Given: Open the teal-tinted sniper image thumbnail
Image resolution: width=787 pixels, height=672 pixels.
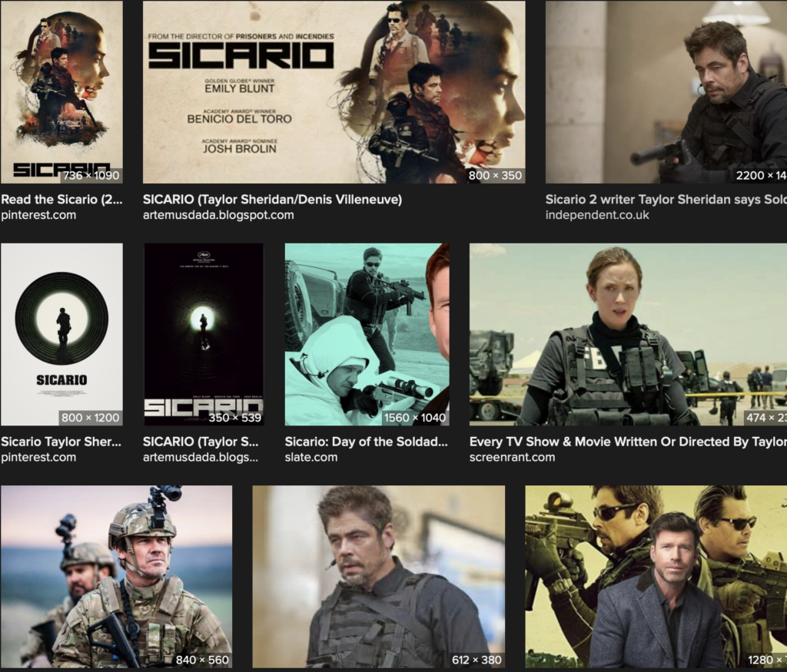Looking at the screenshot, I should point(367,335).
